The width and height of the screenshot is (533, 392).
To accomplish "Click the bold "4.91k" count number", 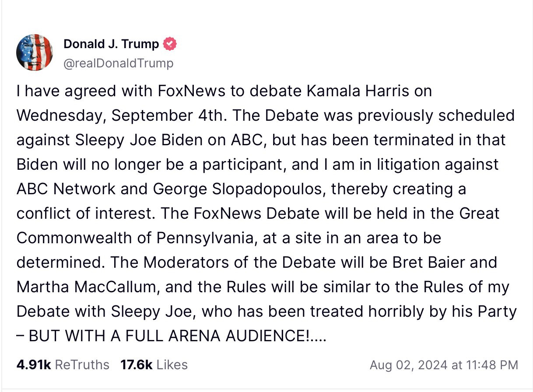I will [x=34, y=365].
